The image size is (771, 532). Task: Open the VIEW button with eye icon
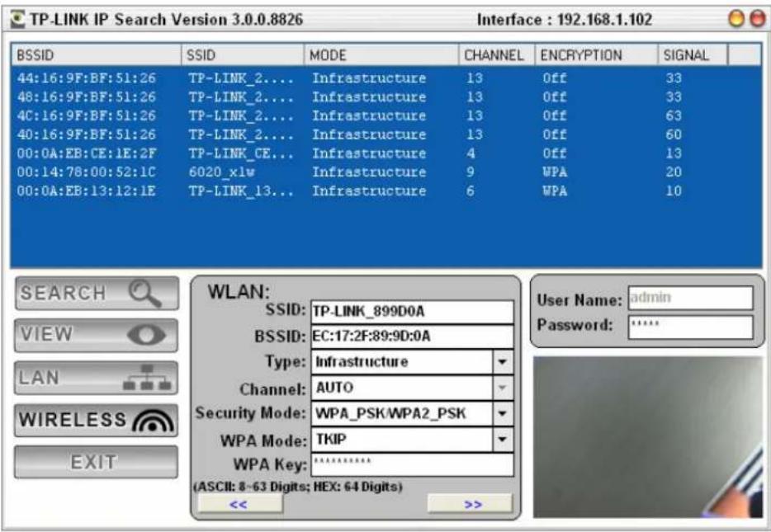97,335
